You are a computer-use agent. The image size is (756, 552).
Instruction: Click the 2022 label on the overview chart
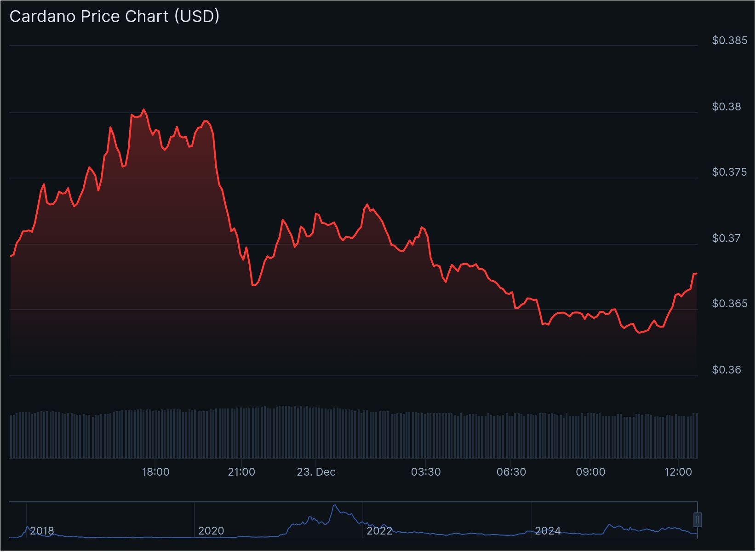click(x=380, y=531)
